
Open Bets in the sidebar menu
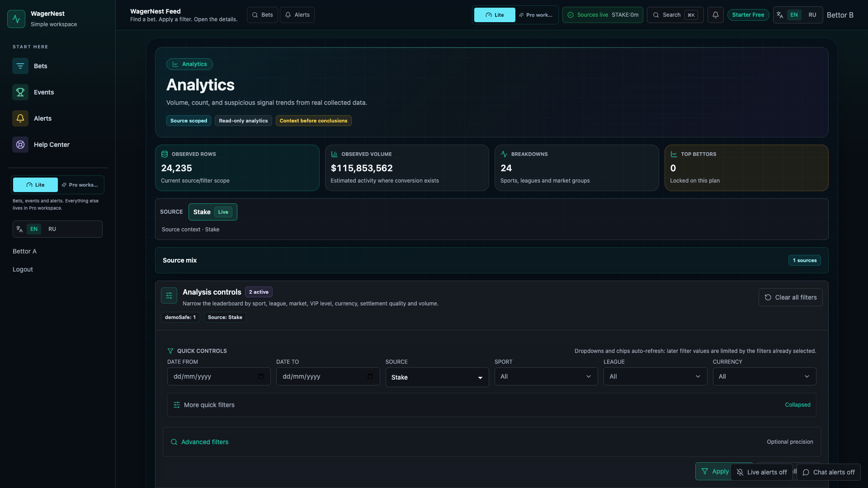[x=57, y=66]
